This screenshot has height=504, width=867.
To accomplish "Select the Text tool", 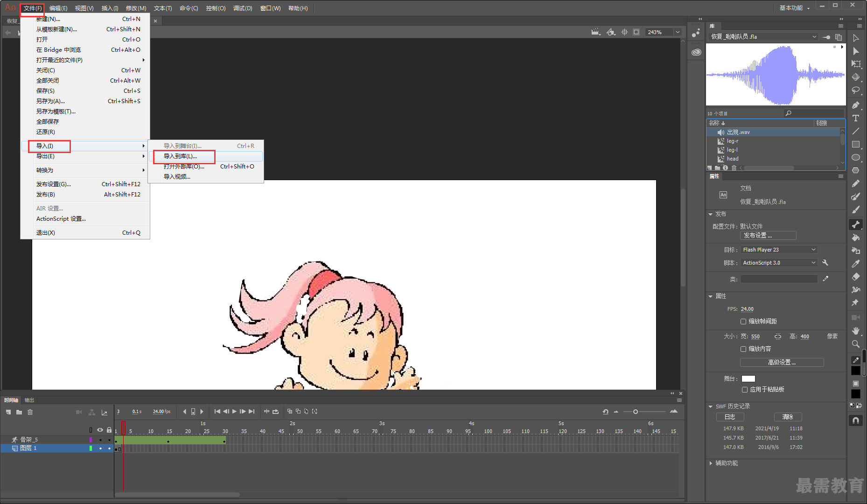I will point(856,118).
